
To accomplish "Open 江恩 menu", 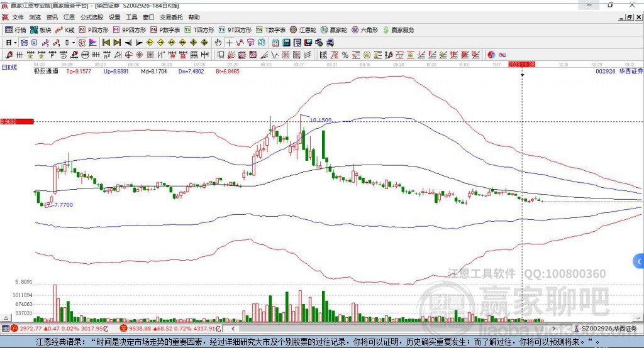I will (x=69, y=17).
